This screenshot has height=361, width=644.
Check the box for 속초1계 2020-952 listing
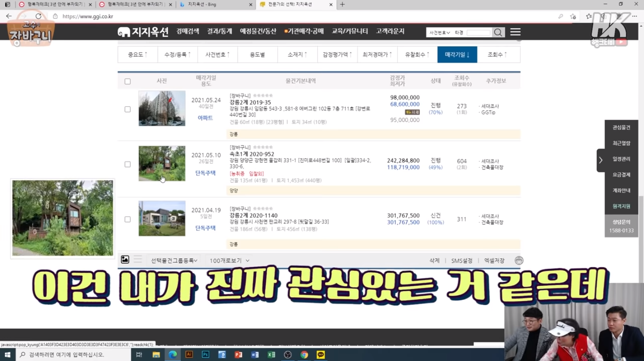[x=128, y=164]
